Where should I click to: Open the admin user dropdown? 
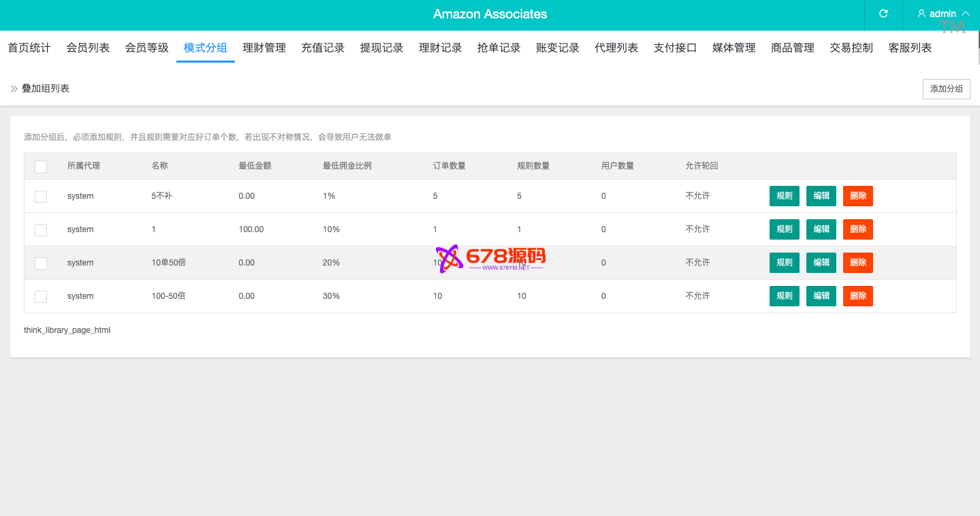943,14
